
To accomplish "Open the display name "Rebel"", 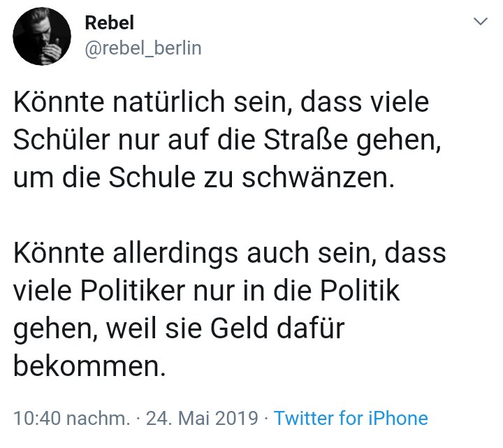I will 105,23.
